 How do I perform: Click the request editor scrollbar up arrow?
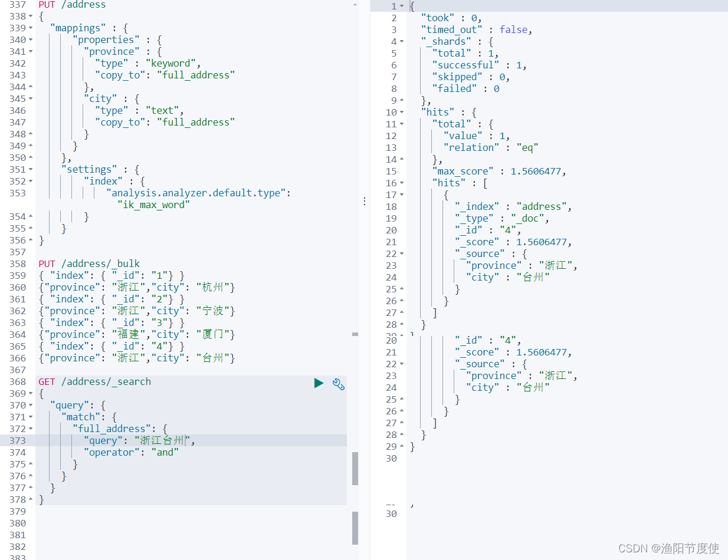tap(355, 5)
